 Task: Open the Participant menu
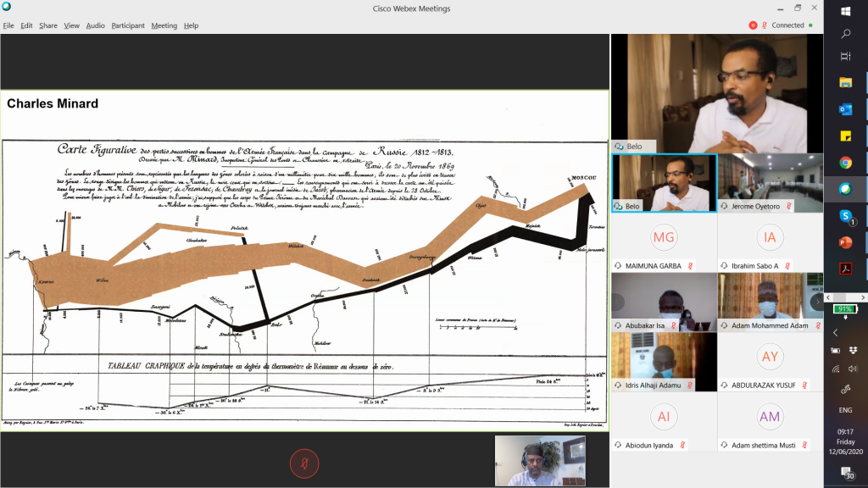(128, 25)
